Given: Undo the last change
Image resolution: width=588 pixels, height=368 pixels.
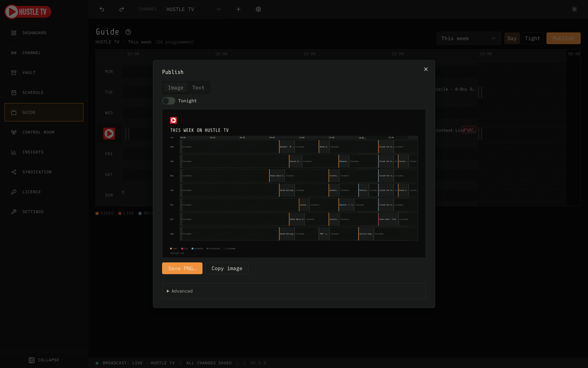Looking at the screenshot, I should (x=102, y=9).
